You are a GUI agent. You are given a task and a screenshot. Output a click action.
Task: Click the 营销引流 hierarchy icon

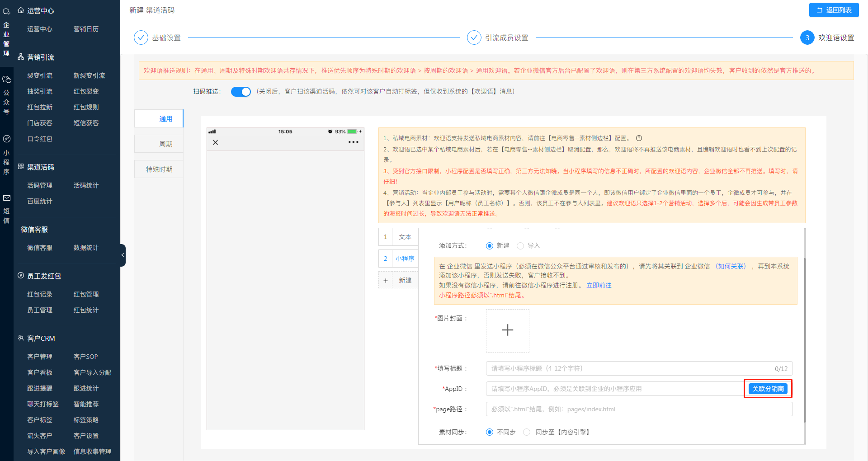click(21, 57)
